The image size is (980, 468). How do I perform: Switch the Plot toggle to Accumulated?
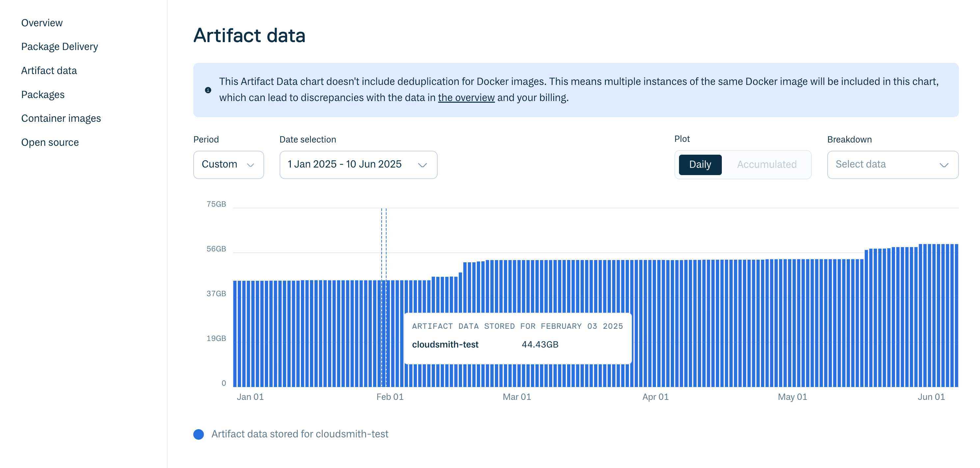767,165
